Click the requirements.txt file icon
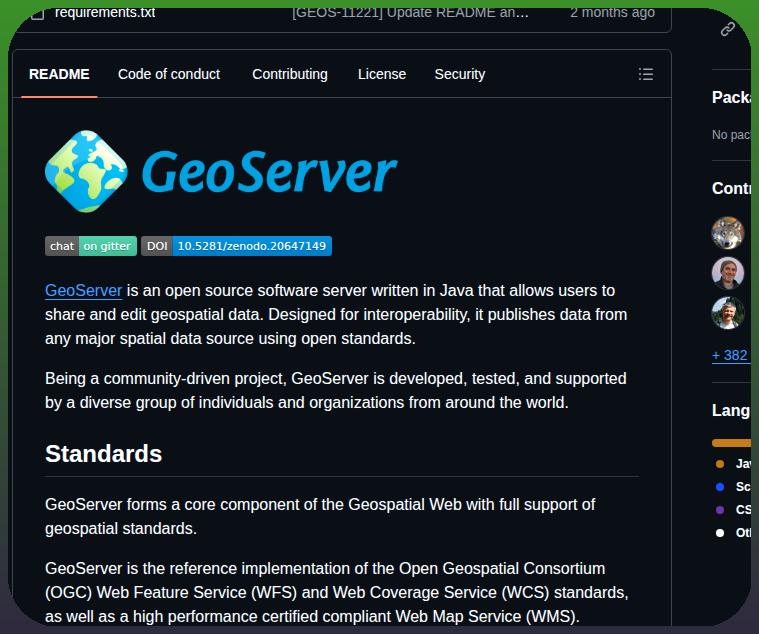 tap(37, 14)
